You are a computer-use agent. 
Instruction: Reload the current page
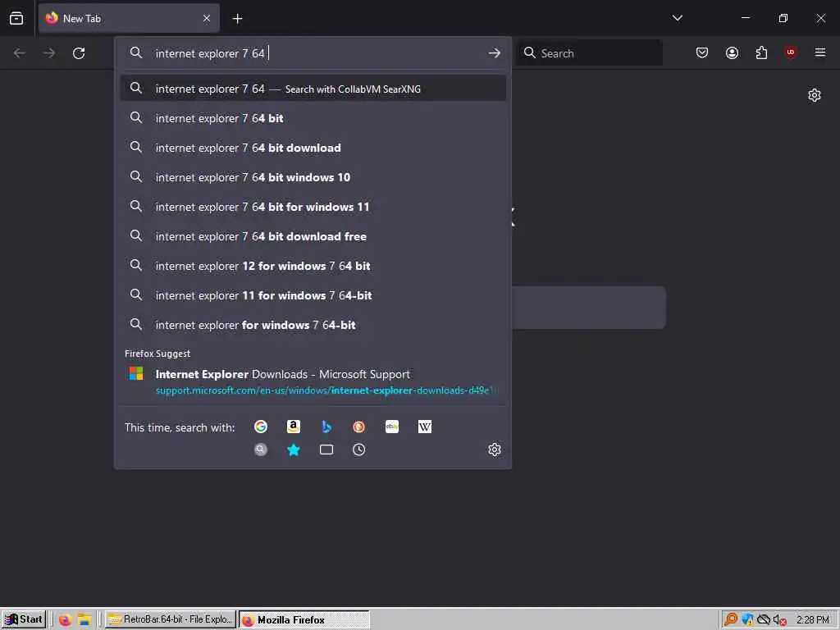coord(79,53)
